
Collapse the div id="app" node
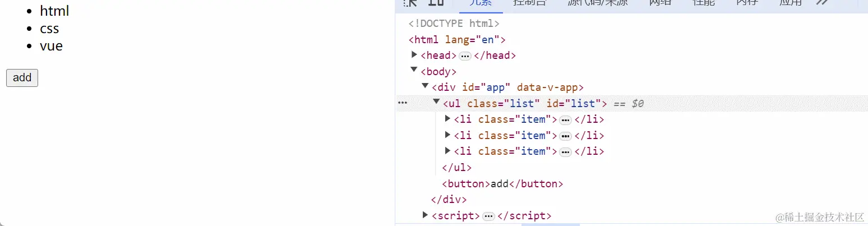pos(426,86)
